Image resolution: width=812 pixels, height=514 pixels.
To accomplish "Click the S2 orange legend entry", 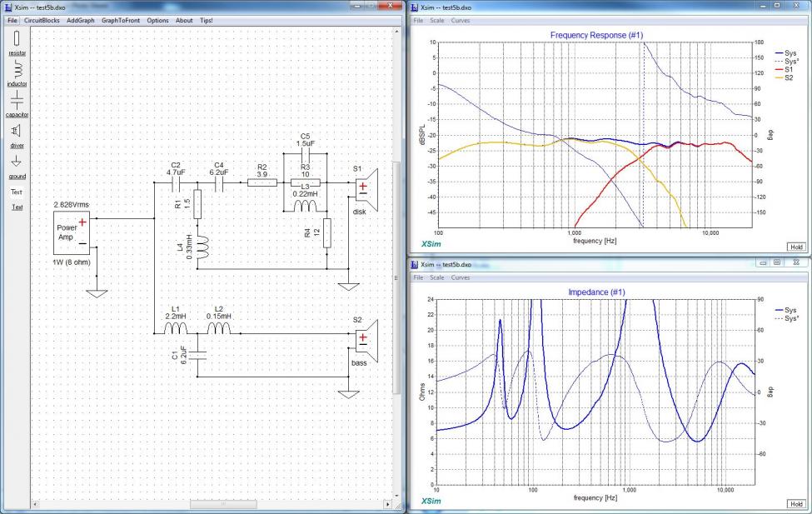I will tap(783, 77).
